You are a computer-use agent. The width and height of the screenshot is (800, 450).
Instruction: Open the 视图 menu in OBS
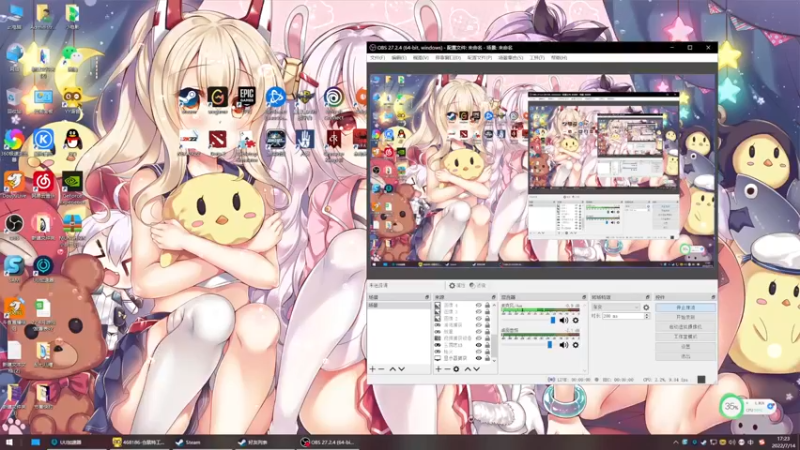point(420,58)
